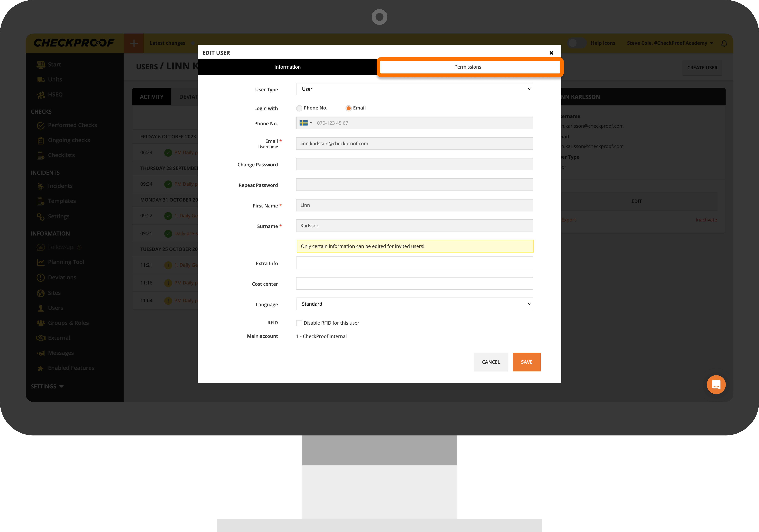This screenshot has width=759, height=532.
Task: Switch to the Information tab
Action: click(287, 67)
